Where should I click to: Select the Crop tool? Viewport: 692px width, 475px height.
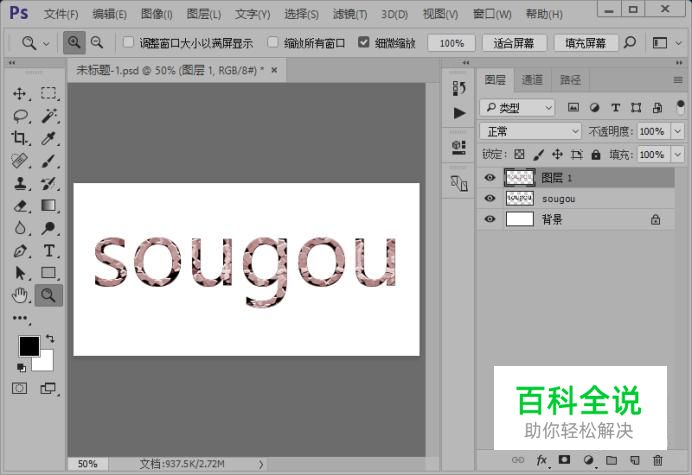click(19, 138)
